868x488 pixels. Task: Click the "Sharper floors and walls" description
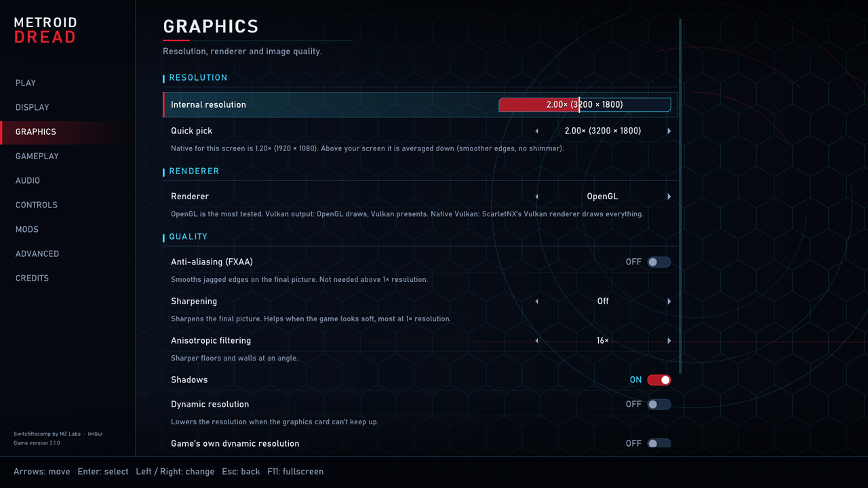235,359
